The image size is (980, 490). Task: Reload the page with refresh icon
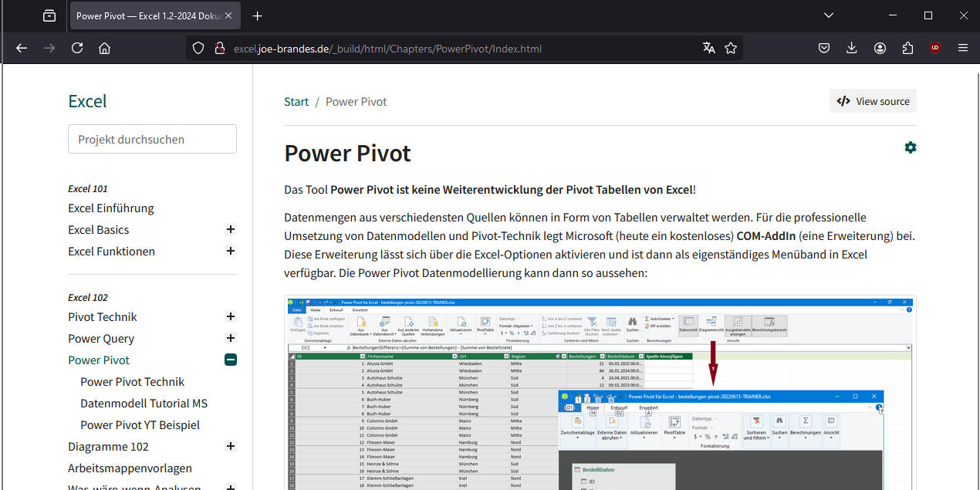77,48
